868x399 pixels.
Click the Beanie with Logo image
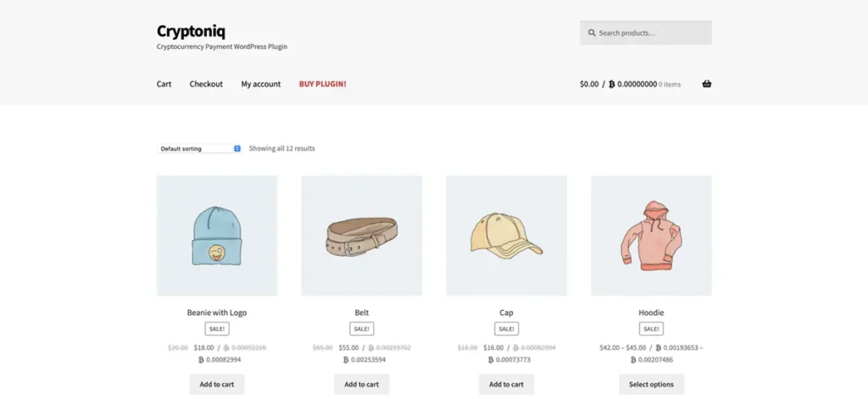[217, 236]
